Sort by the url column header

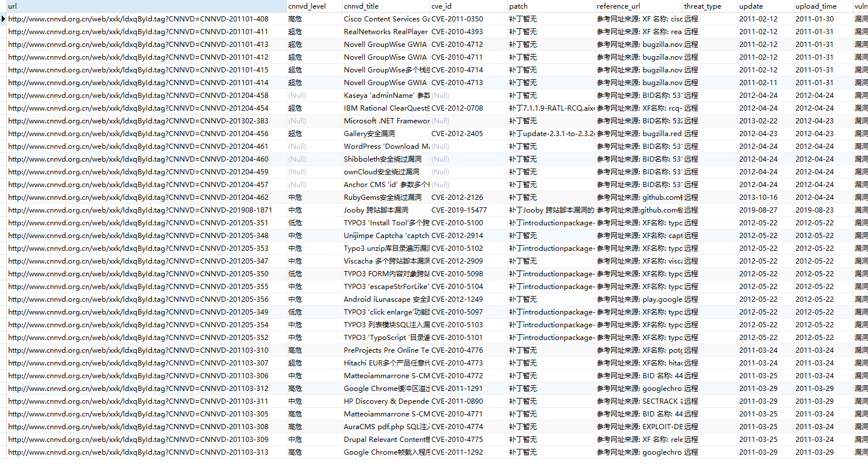coord(147,6)
